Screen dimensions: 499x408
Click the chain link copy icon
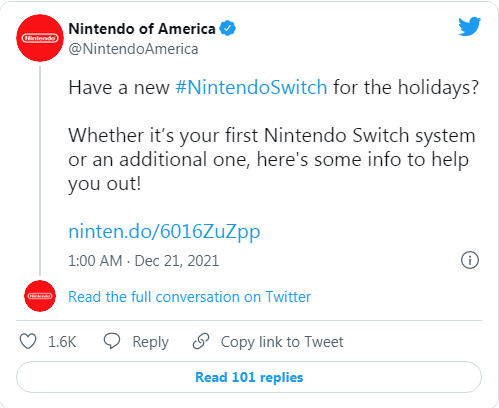pos(201,341)
